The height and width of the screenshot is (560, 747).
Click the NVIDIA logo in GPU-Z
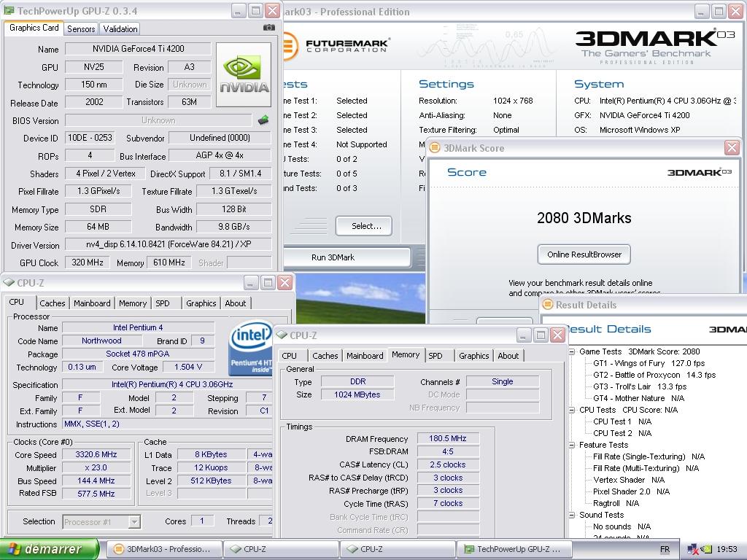click(244, 74)
